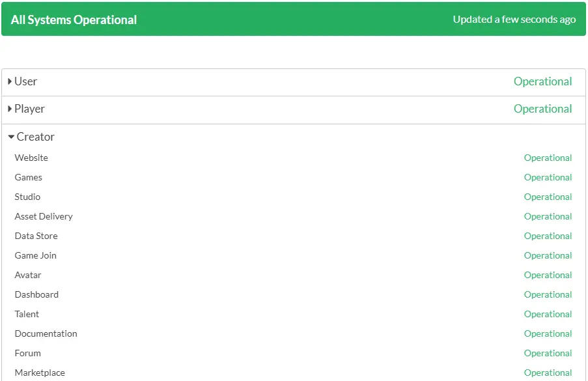Select the Avatar component label
588x381 pixels.
(28, 275)
